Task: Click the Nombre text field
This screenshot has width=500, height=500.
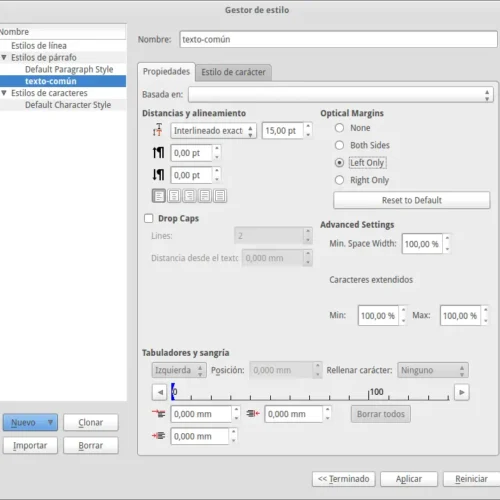Action: [338, 39]
